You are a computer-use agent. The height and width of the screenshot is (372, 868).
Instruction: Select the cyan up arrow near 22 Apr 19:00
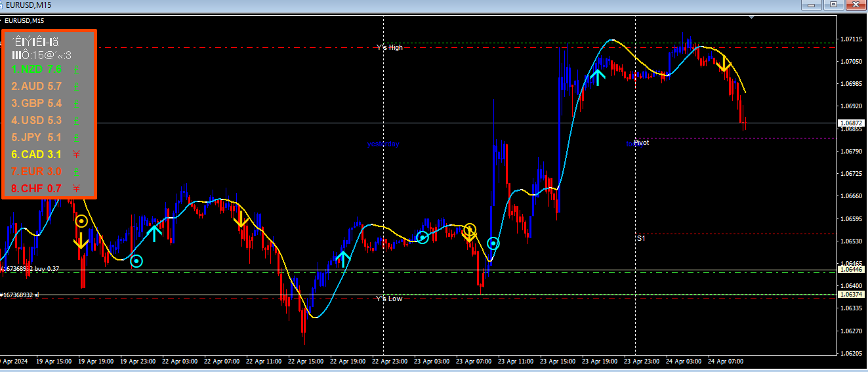coord(343,259)
